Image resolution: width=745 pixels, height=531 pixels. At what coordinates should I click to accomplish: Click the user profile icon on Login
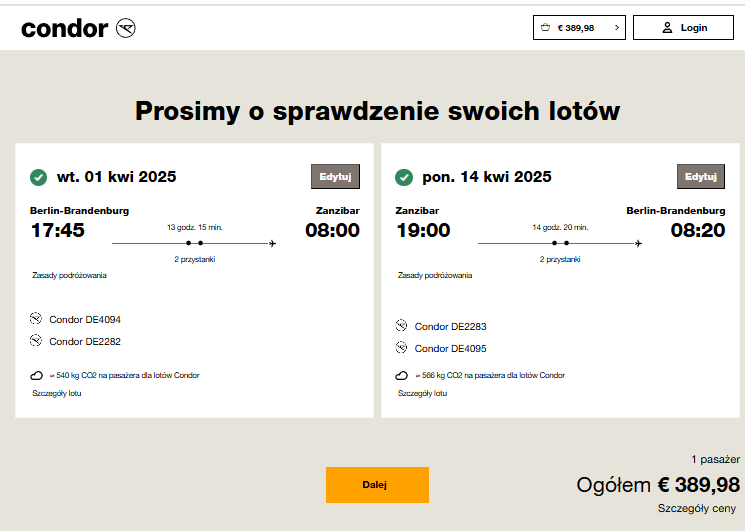[x=667, y=28]
